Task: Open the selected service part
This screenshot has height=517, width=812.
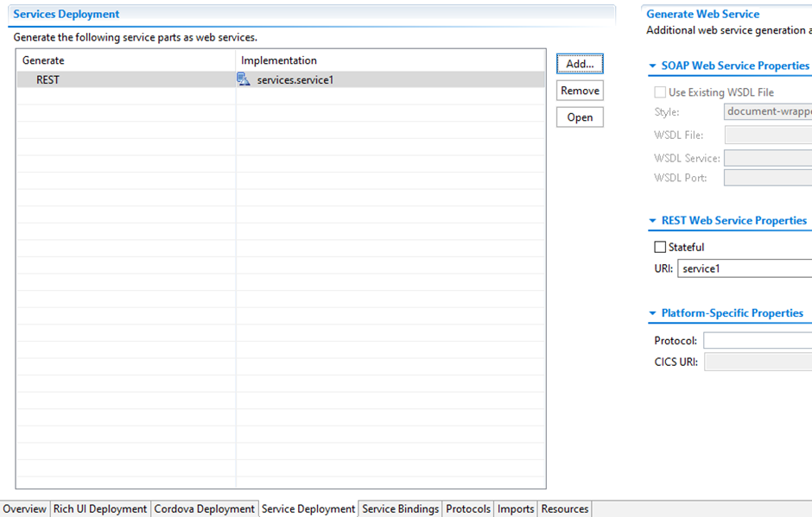Action: click(580, 117)
